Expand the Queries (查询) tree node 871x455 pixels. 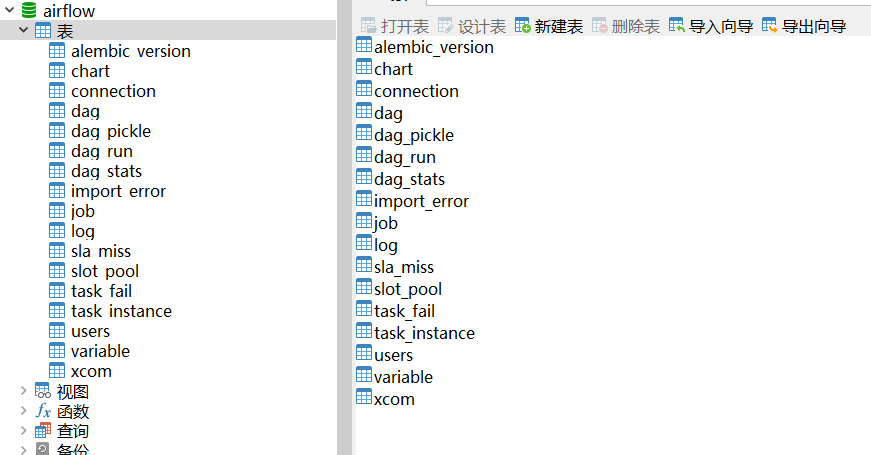(23, 431)
